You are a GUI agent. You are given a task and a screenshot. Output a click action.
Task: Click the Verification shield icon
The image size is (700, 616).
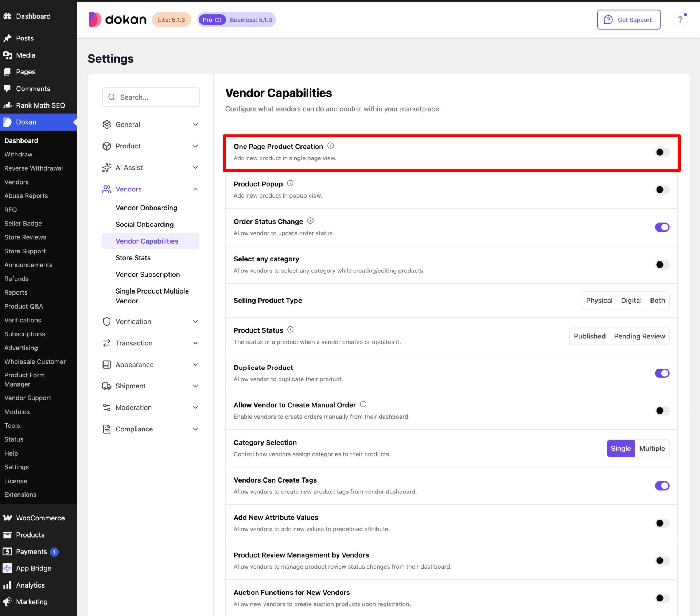pyautogui.click(x=106, y=322)
